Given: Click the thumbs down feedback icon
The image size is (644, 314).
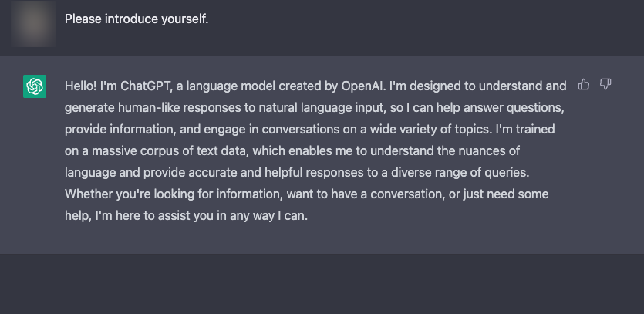Looking at the screenshot, I should 605,85.
